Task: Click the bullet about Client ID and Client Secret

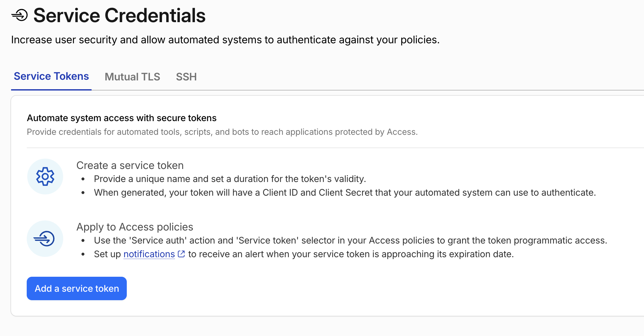Action: tap(345, 192)
